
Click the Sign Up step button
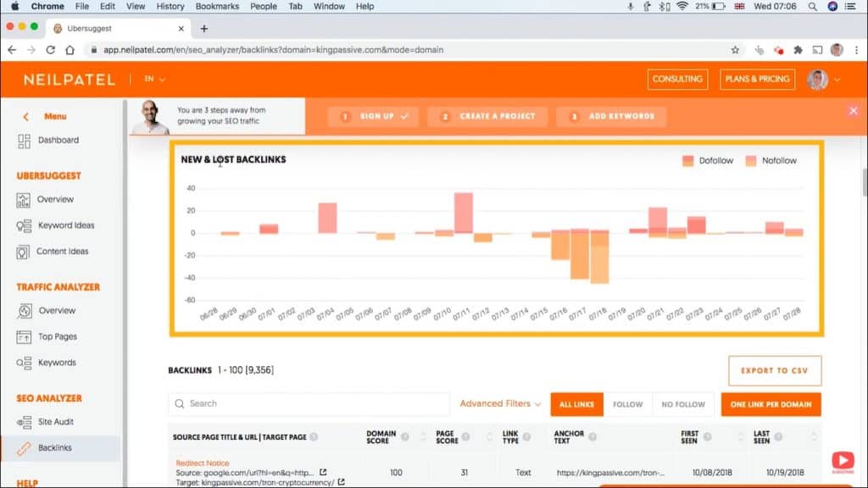[x=373, y=117]
